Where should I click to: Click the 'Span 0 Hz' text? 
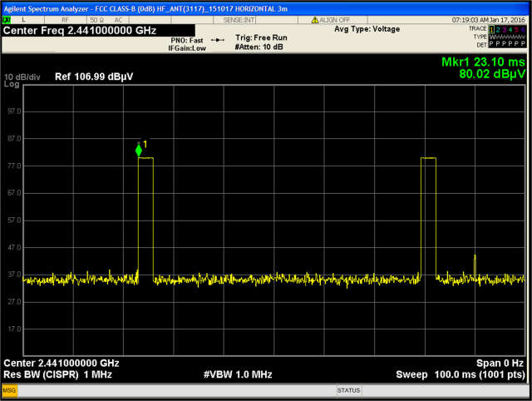pyautogui.click(x=500, y=364)
